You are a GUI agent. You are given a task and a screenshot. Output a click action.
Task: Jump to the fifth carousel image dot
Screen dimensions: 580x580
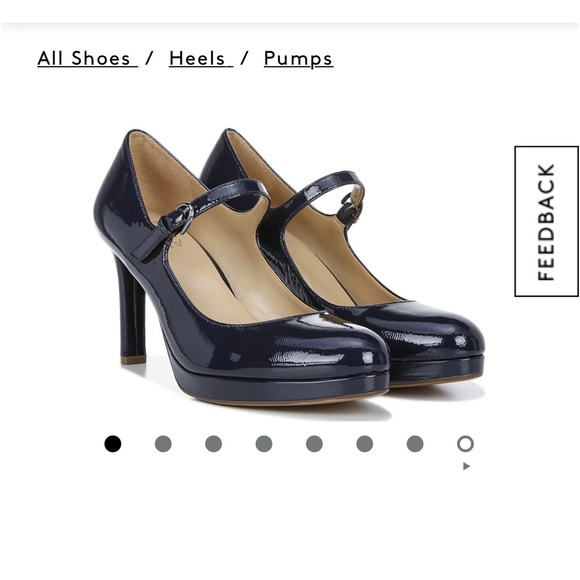[314, 444]
